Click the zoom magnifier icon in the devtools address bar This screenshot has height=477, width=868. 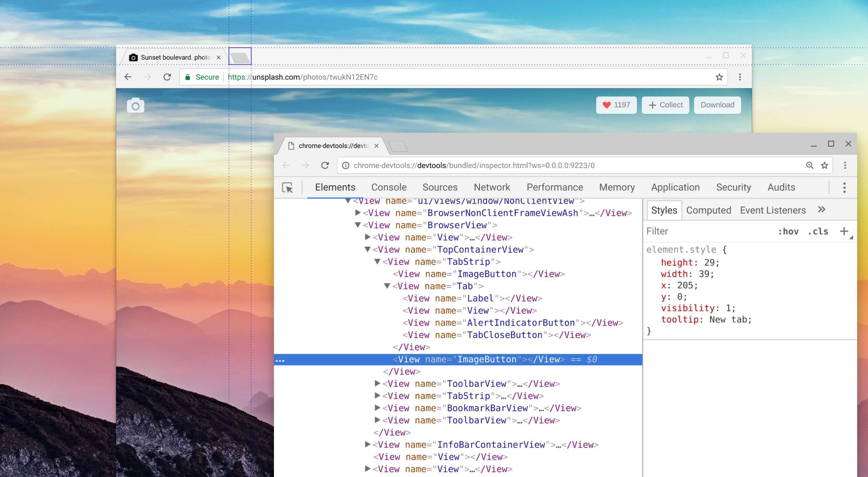click(809, 165)
